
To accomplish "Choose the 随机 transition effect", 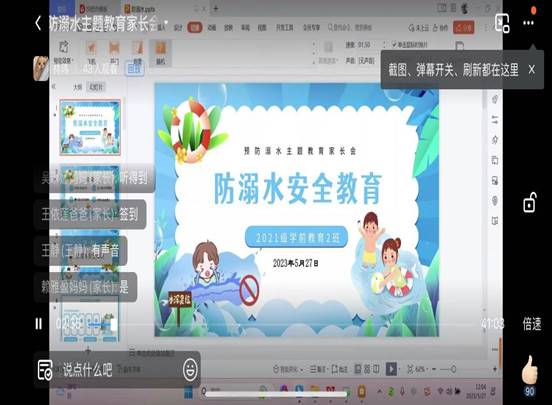I will [x=161, y=53].
